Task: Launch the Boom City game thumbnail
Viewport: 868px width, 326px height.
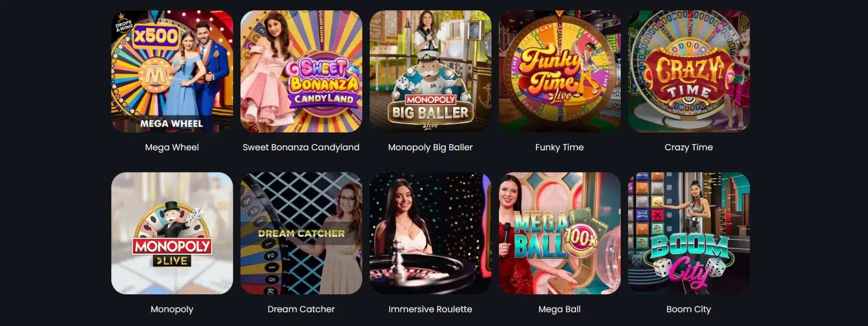Action: 689,233
